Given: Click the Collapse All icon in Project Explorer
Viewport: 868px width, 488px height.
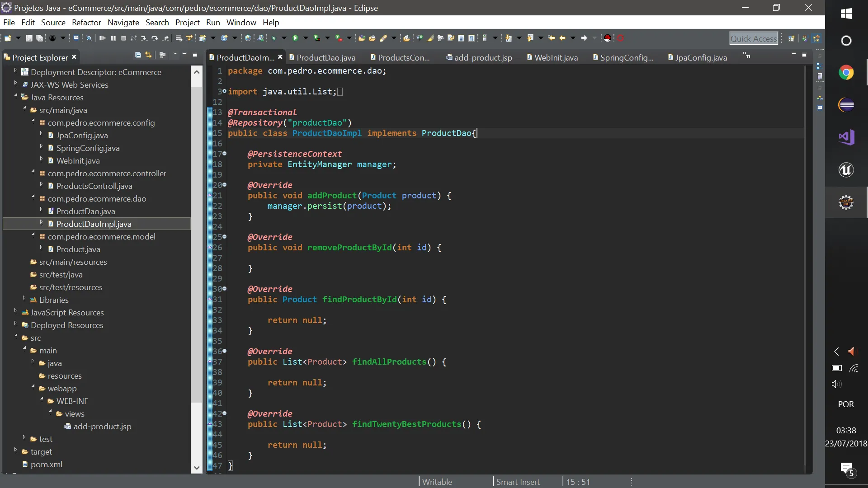Looking at the screenshot, I should point(138,55).
